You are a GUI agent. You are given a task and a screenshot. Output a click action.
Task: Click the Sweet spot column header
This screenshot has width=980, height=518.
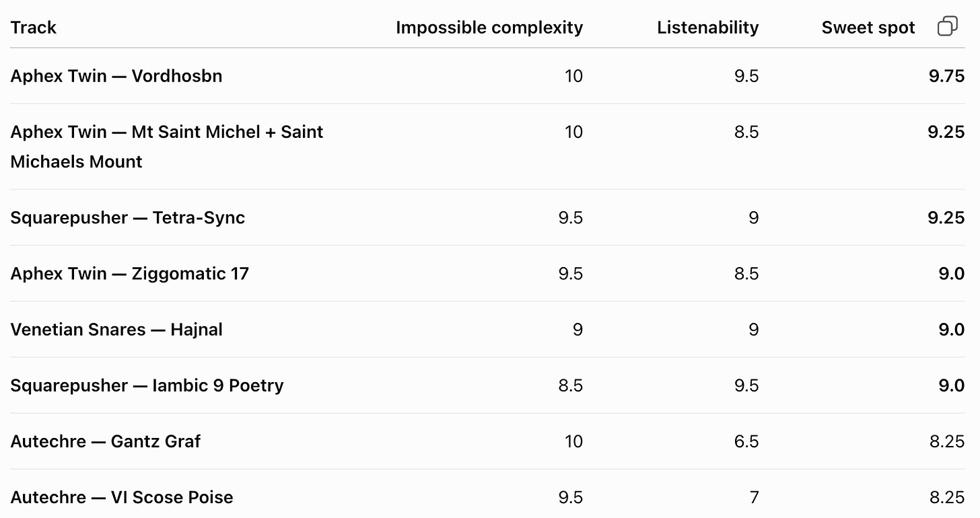[x=868, y=28]
